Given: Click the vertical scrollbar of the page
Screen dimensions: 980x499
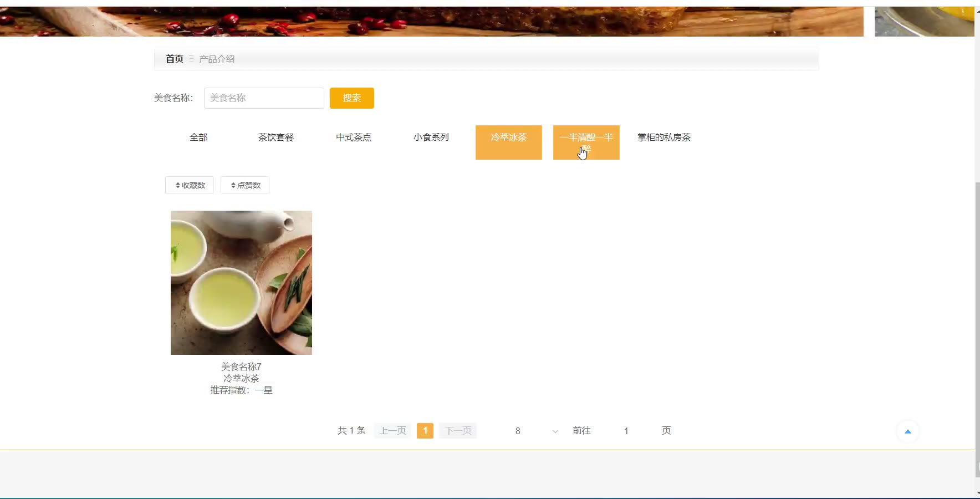Looking at the screenshot, I should 977,329.
